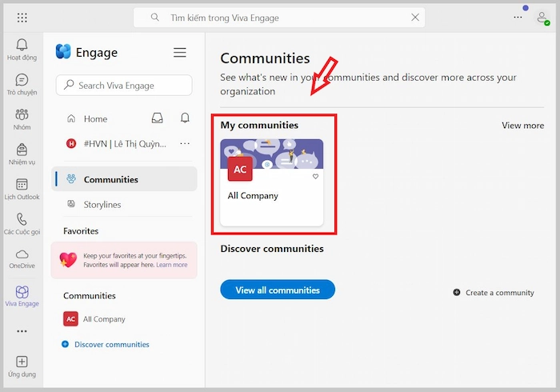The width and height of the screenshot is (560, 392).
Task: Click Create a community
Action: pos(494,293)
